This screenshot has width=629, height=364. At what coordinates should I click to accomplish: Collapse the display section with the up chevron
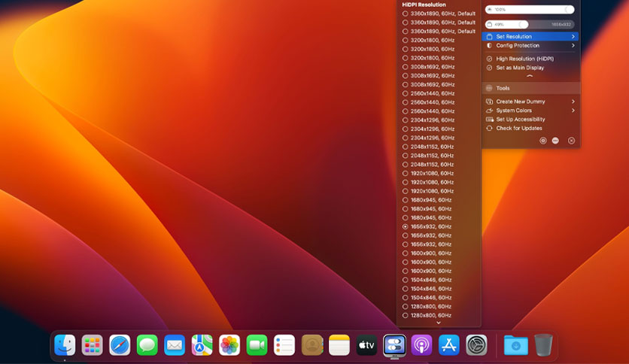coord(530,76)
